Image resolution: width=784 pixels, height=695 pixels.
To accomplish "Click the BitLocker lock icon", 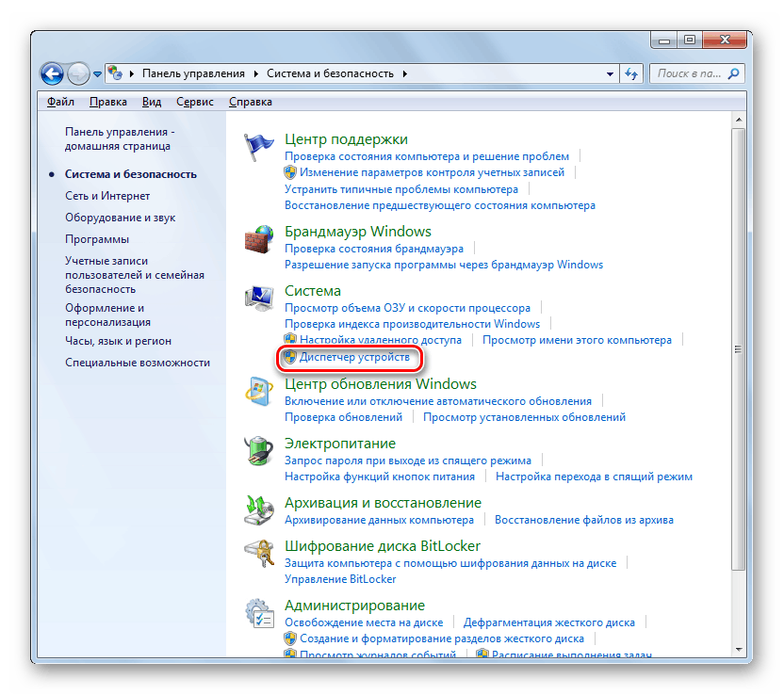I will point(259,551).
